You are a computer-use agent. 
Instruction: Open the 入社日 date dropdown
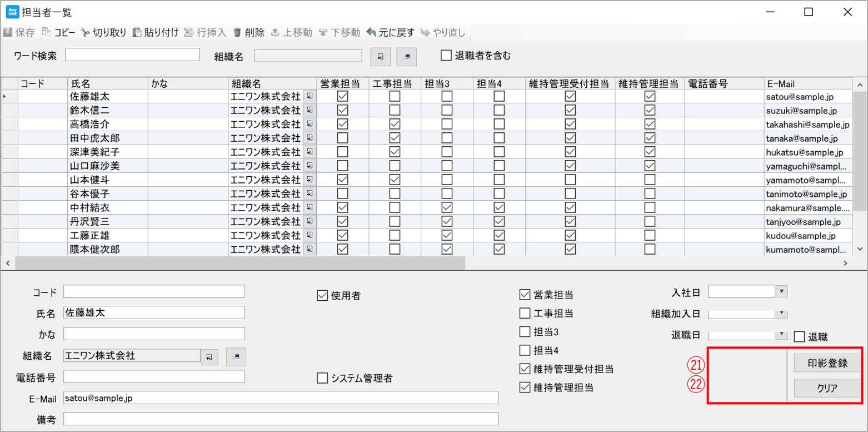coord(782,292)
